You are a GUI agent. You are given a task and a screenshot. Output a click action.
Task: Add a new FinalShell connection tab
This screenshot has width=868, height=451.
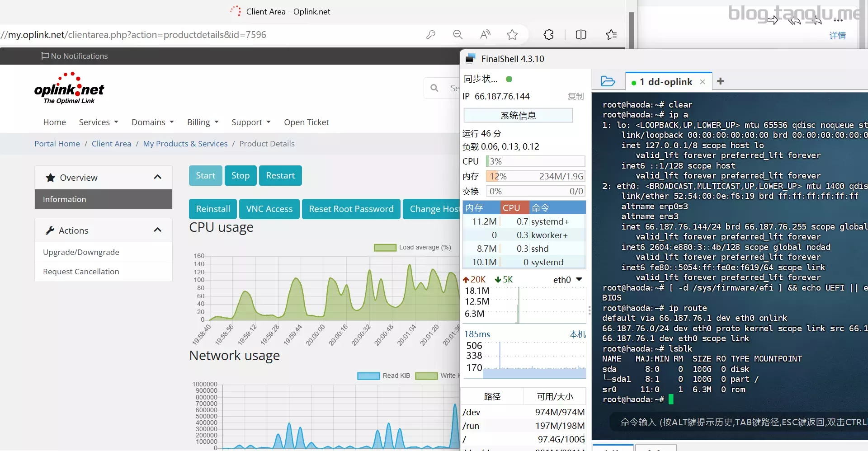tap(720, 81)
